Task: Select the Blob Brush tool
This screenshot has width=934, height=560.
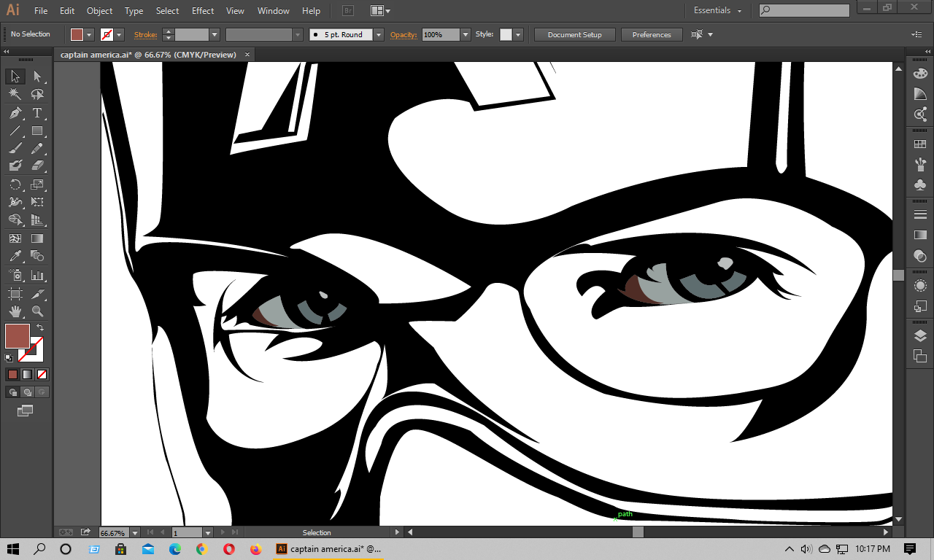Action: tap(15, 166)
